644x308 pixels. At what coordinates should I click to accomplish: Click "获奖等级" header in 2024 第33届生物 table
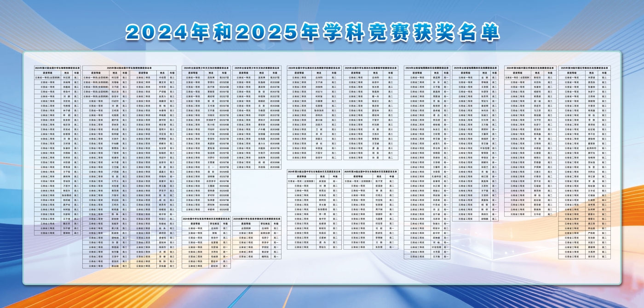301,176
